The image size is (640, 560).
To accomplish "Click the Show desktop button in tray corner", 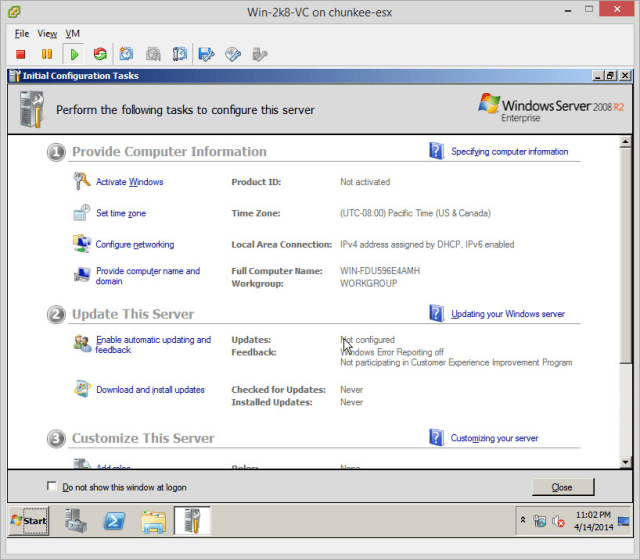I will [624, 521].
